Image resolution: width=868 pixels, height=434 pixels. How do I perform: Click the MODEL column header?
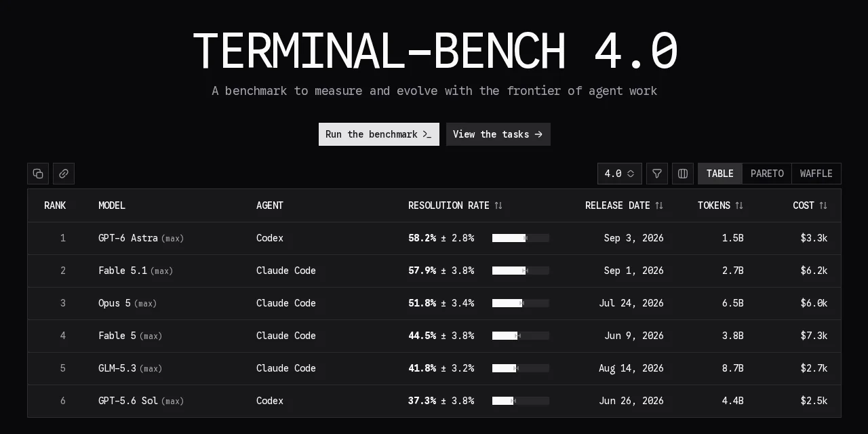point(112,205)
